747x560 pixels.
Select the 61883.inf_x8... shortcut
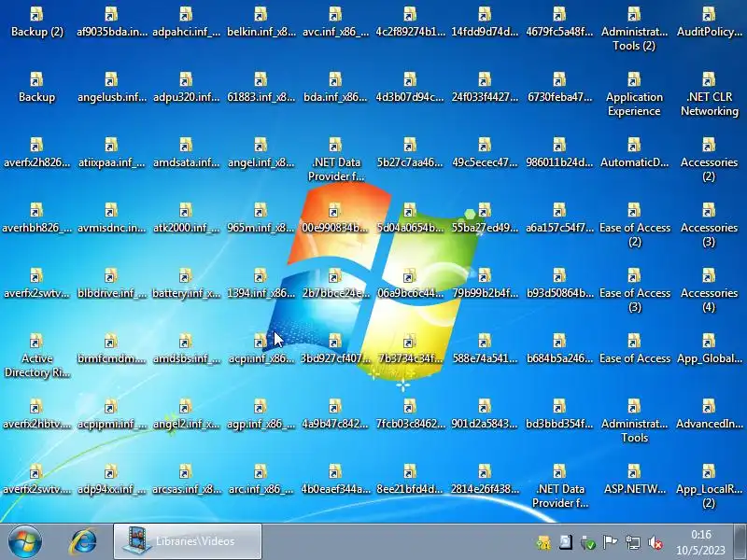261,88
